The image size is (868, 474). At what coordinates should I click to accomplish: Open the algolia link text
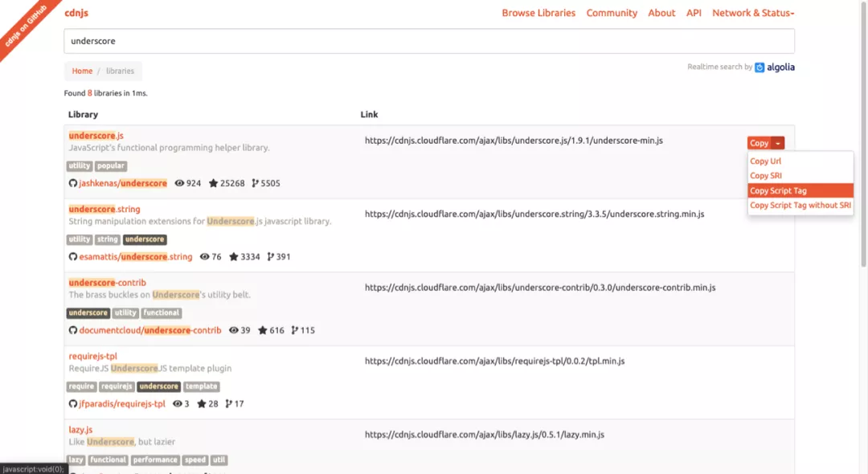(780, 67)
